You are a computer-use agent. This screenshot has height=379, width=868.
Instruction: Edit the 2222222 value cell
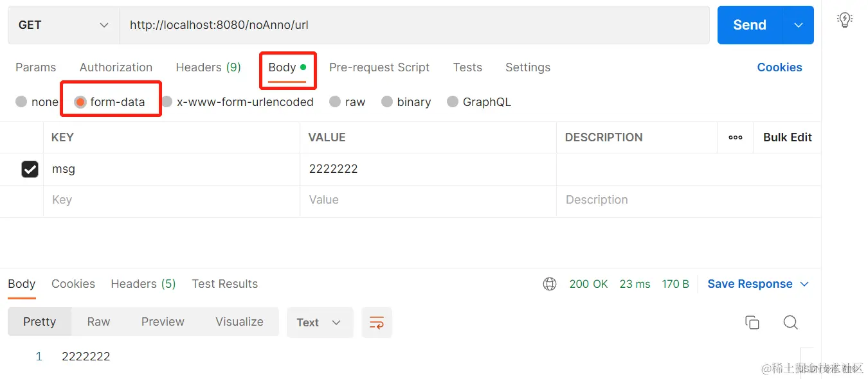click(x=428, y=170)
